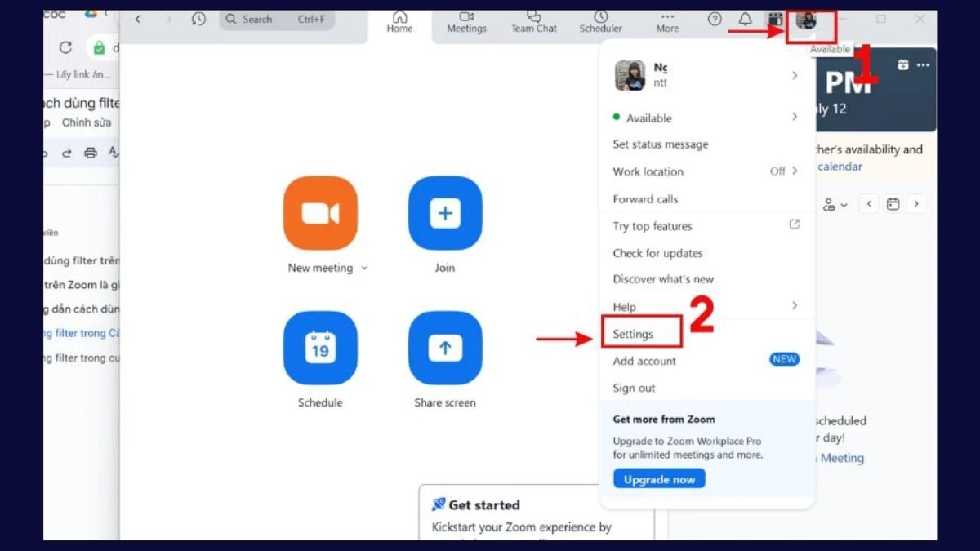Expand the New meeting options arrow
This screenshot has width=980, height=551.
(364, 269)
